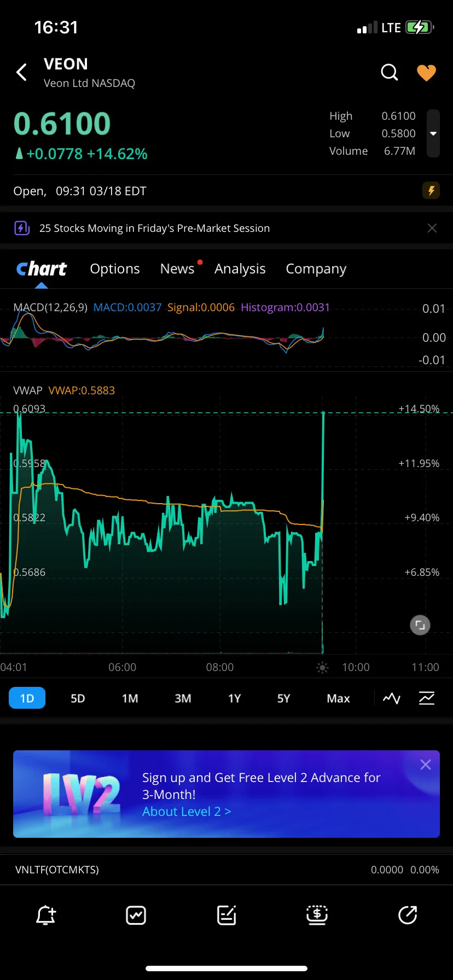Tap the VWAP:0.5883 indicator label
The width and height of the screenshot is (453, 980).
pyautogui.click(x=82, y=390)
